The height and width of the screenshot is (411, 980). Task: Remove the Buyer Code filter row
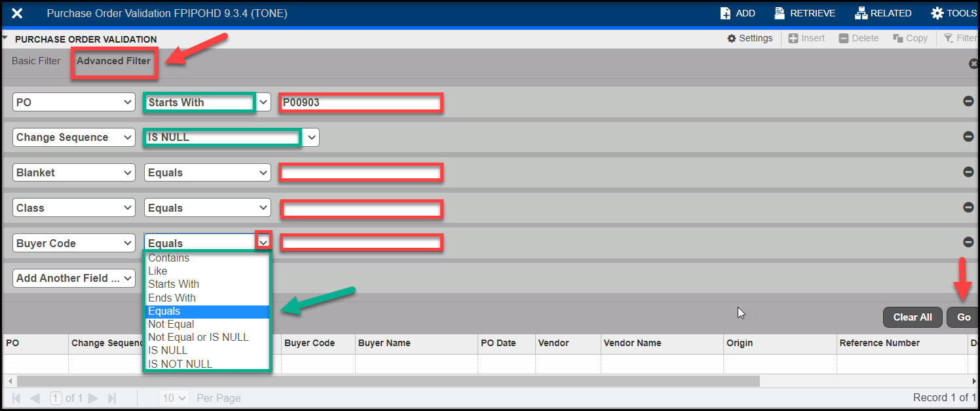click(x=968, y=242)
